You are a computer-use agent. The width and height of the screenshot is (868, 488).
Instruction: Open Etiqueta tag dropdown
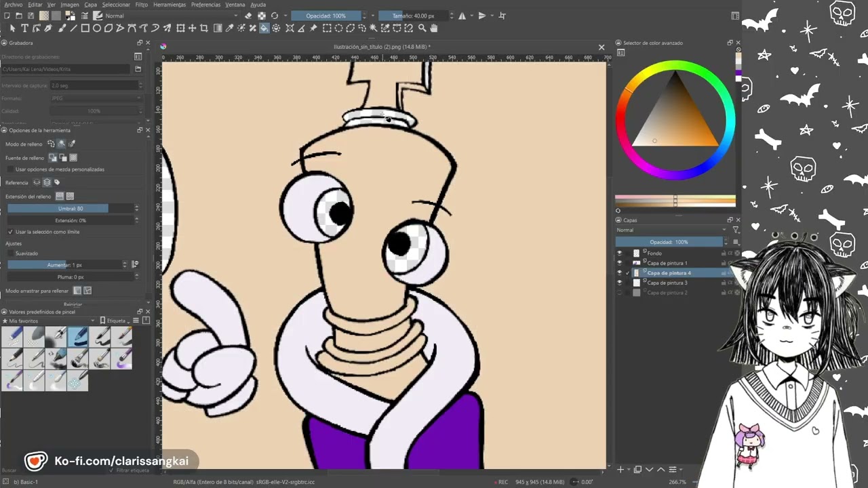coord(115,321)
